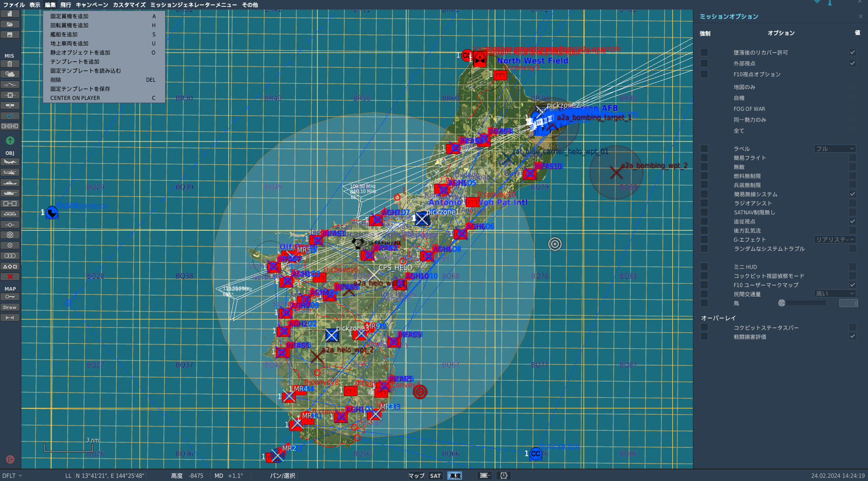Select the ruler measure icon under MAP
The image size is (868, 481).
coord(10,317)
